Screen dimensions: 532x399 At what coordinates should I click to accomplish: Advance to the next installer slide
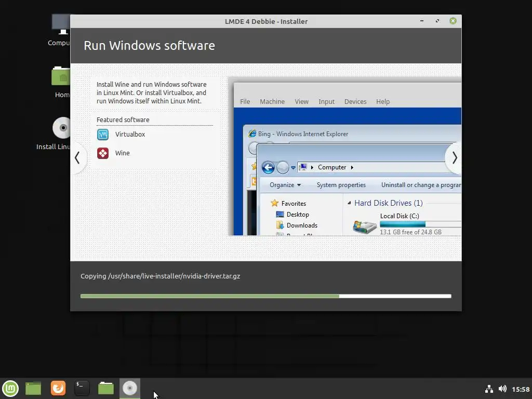click(454, 158)
